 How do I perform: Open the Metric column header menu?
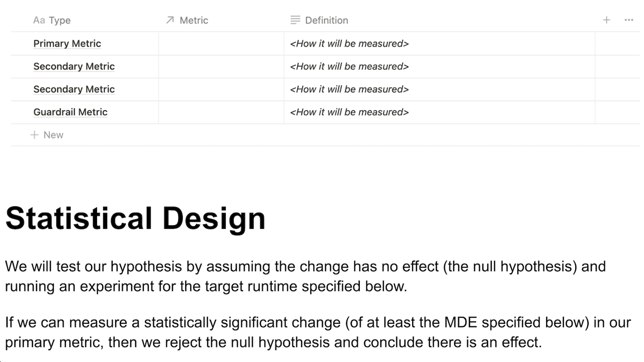pos(194,20)
